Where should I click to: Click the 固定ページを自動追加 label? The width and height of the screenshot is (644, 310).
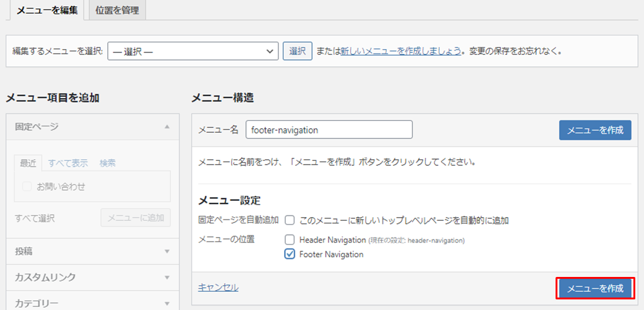(x=239, y=220)
